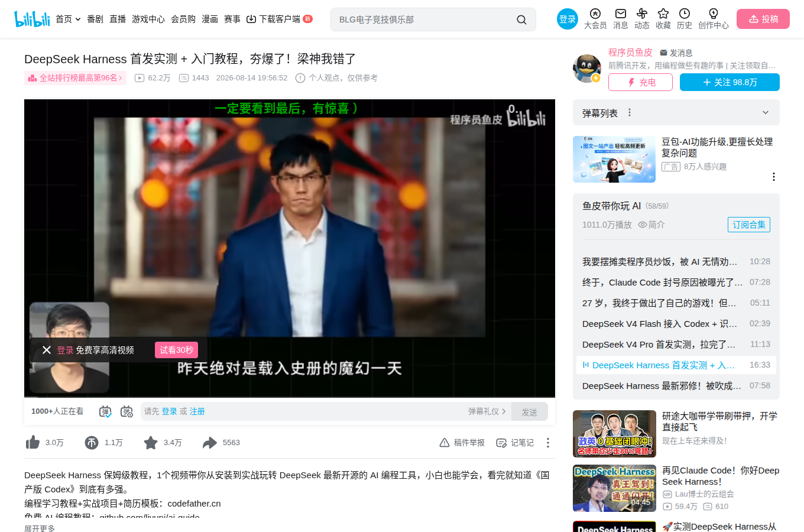Screen dimensions: 804x532
Task: Click uploader name 程序员鱼皮
Action: point(630,53)
